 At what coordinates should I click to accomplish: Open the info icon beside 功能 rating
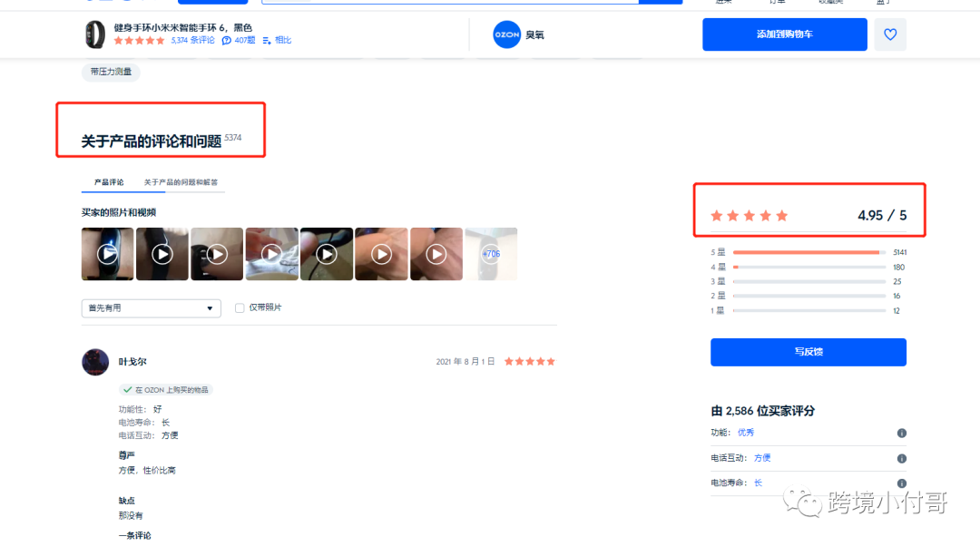901,433
